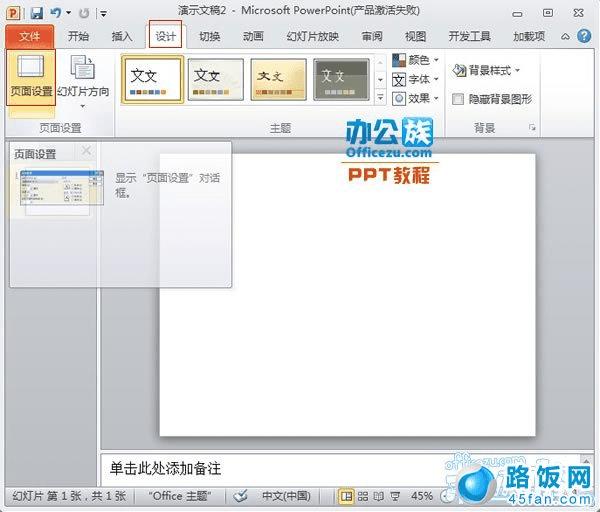Switch to the 开始 tab
This screenshot has width=600, height=512.
[78, 36]
